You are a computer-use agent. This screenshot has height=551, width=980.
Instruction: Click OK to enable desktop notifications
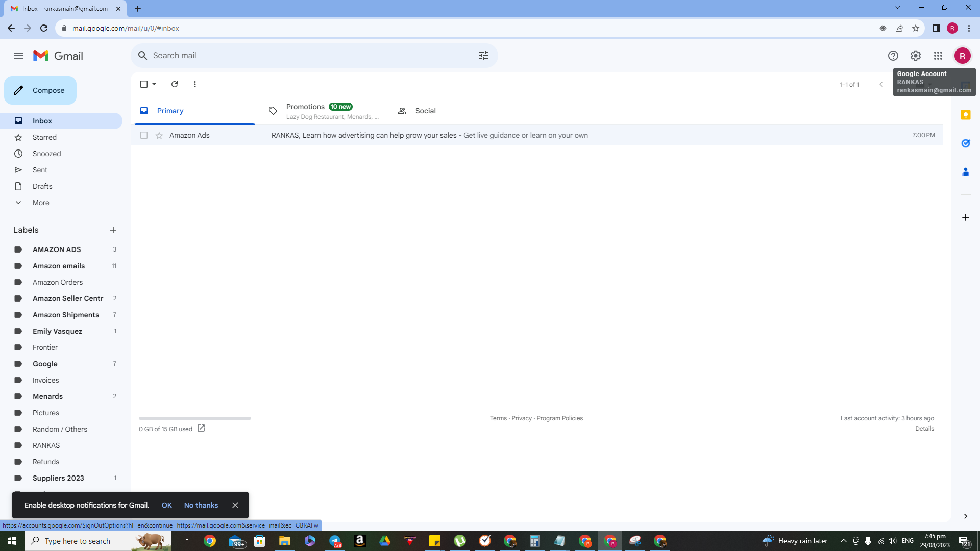pyautogui.click(x=166, y=505)
